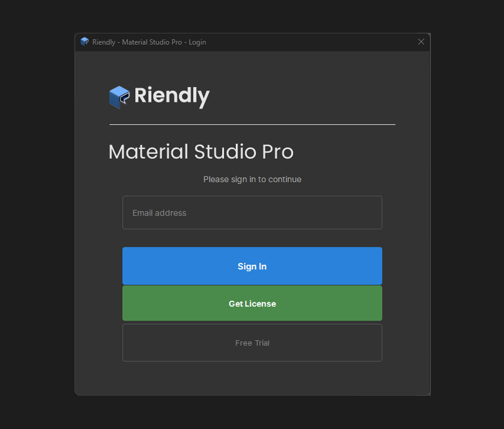Click the window title 'Riendly - Material Studio Pro - Login'
Image resolution: width=504 pixels, height=429 pixels.
coord(149,42)
